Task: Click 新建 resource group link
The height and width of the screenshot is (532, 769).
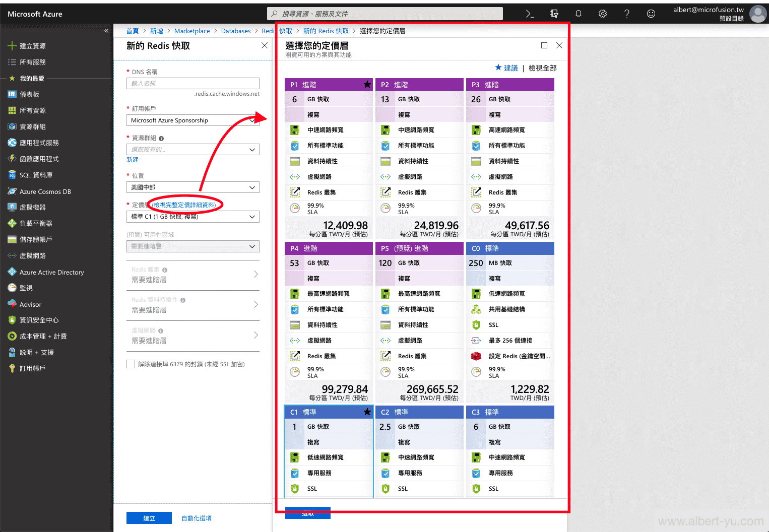Action: [133, 160]
